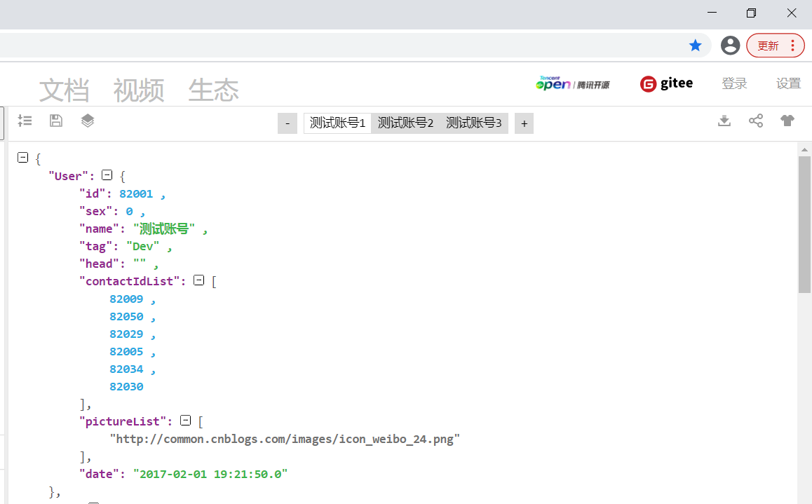Click the bookmark star in the browser bar
This screenshot has width=812, height=504.
point(696,45)
